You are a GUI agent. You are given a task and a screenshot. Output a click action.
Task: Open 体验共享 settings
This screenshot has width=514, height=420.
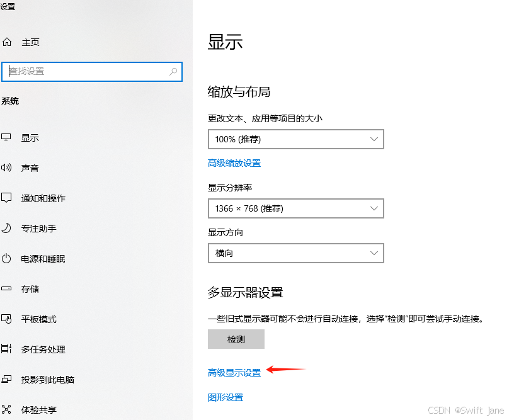coord(38,410)
